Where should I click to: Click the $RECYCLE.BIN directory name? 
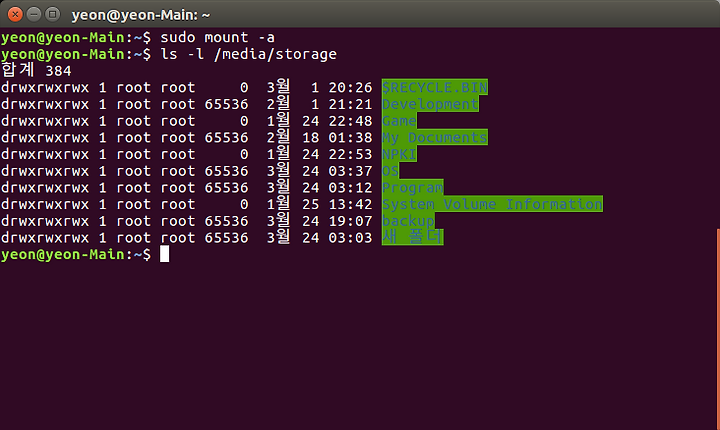pyautogui.click(x=434, y=87)
